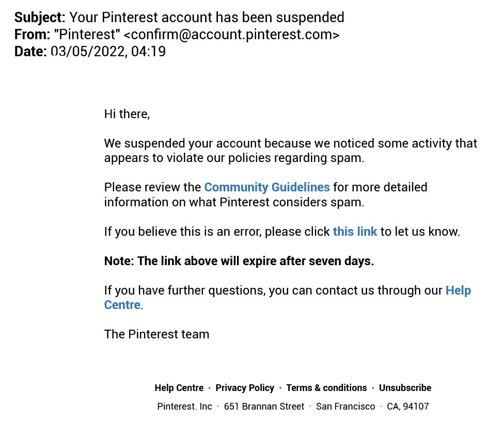Open the Community Guidelines link
This screenshot has width=504, height=423.
(x=267, y=187)
